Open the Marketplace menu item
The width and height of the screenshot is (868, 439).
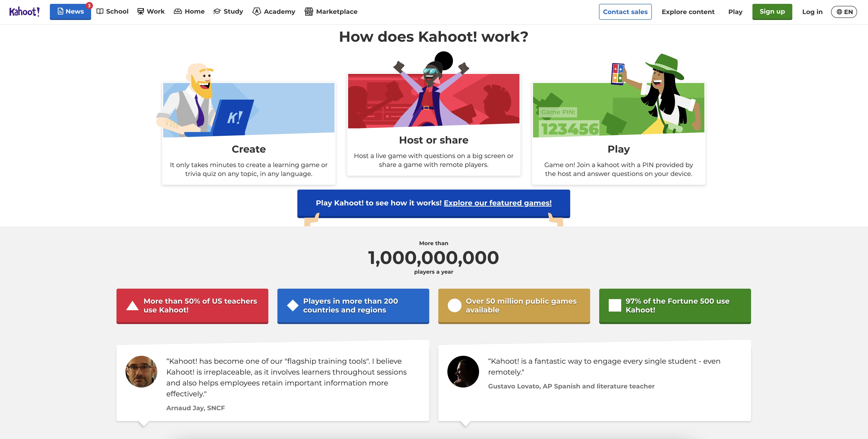pos(331,12)
